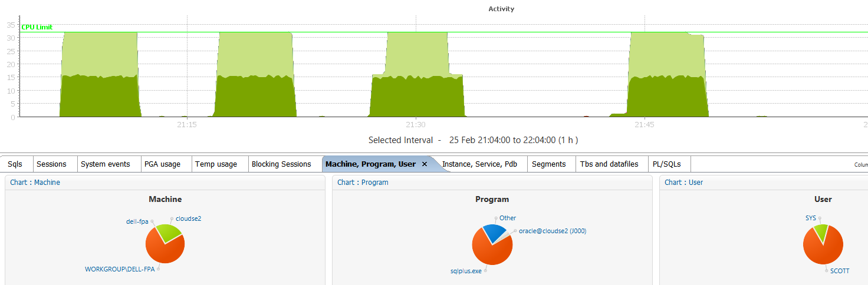
Task: Open the Temp usage tab
Action: coord(216,164)
